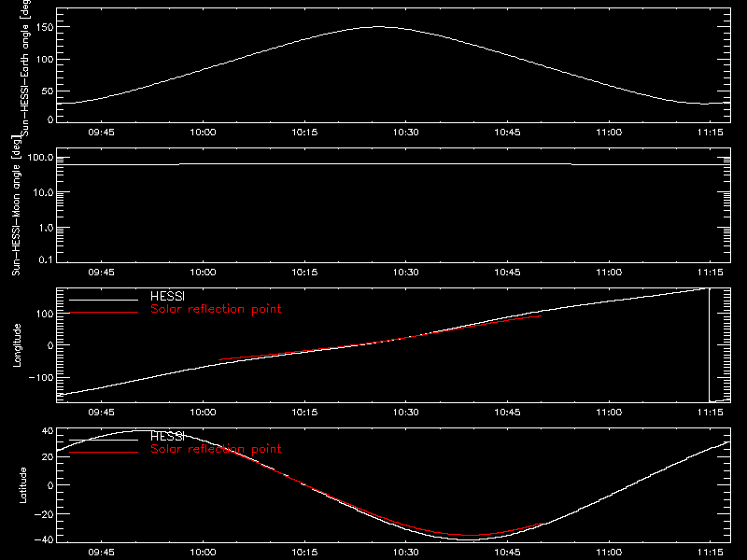Click the 20 tick on Latitude axis
The height and width of the screenshot is (560, 747).
[x=49, y=457]
